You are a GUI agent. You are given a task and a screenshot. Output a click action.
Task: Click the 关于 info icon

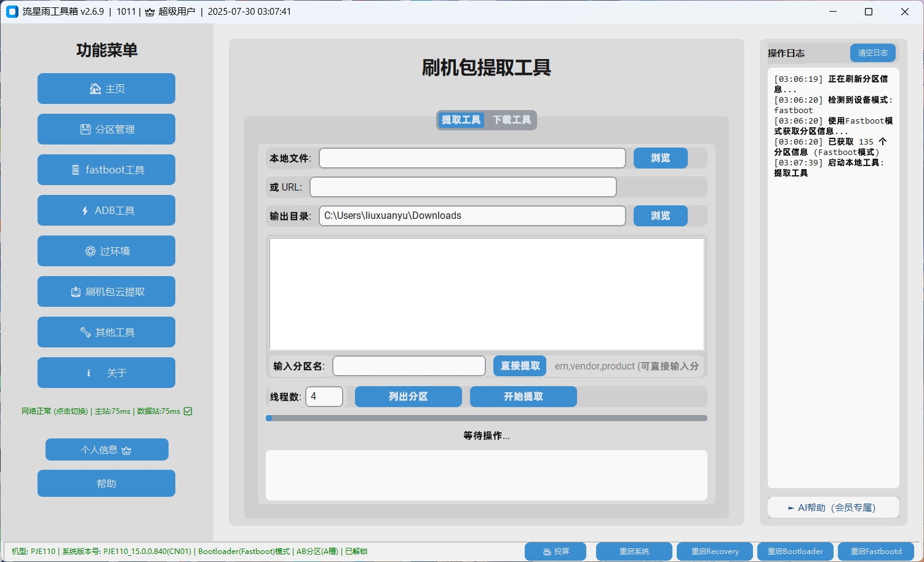(x=88, y=373)
